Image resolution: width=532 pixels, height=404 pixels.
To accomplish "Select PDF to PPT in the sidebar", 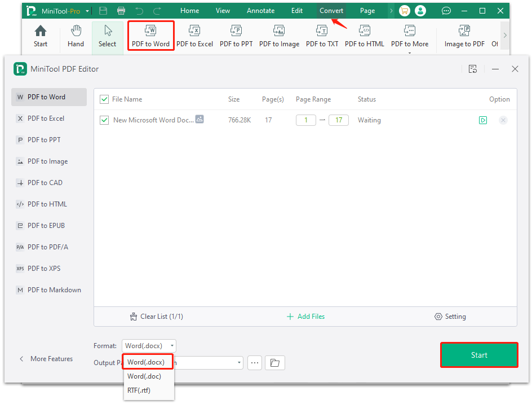I will click(x=49, y=140).
